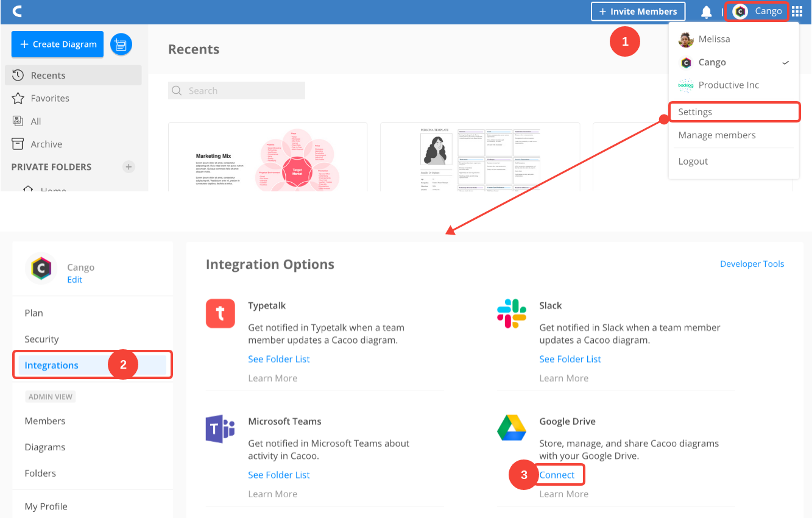Open Members in the admin view
This screenshot has height=518, width=812.
point(45,421)
